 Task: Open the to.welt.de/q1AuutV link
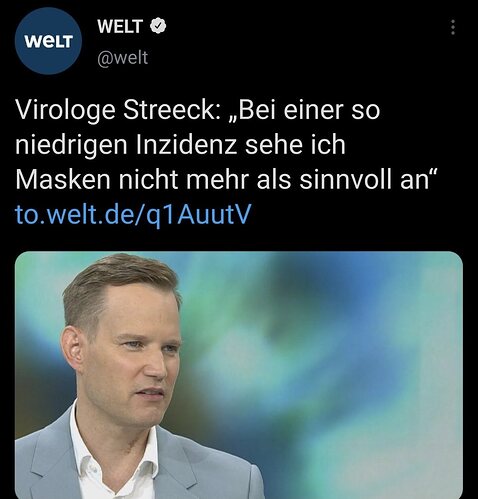tap(133, 214)
